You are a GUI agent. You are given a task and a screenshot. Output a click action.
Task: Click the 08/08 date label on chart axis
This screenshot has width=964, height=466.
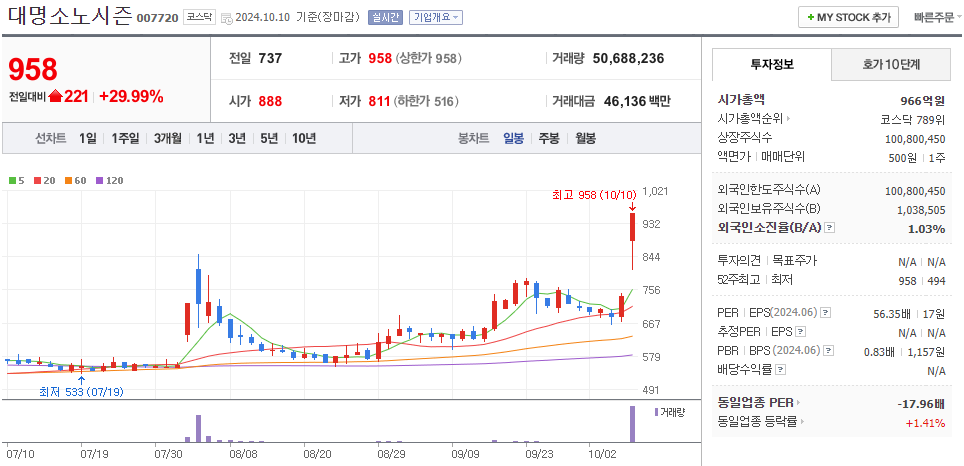pos(243,454)
